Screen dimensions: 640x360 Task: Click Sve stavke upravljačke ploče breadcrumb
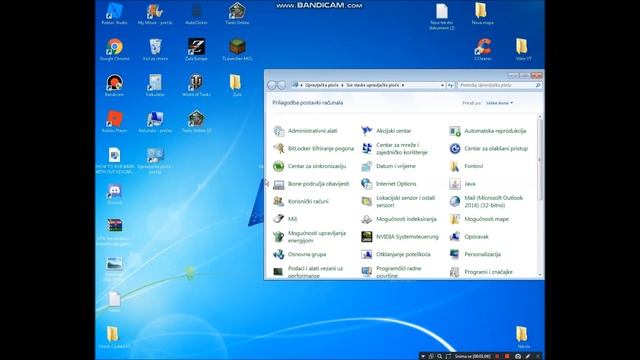click(373, 85)
